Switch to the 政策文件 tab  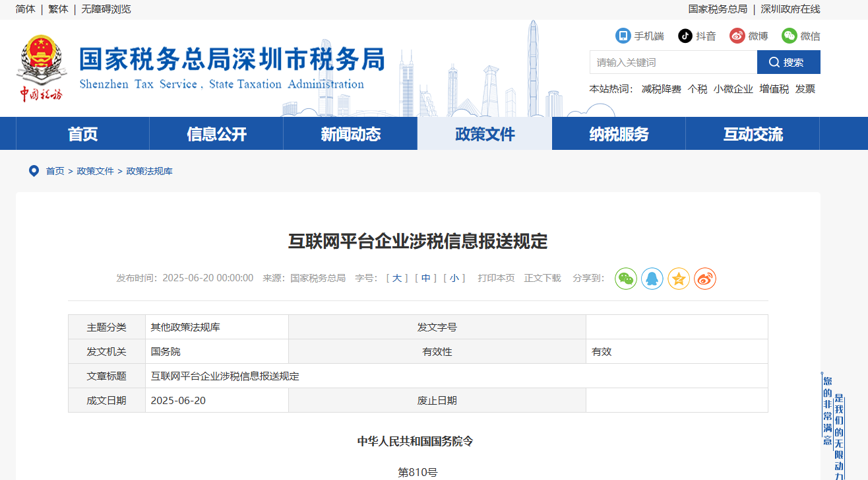point(485,133)
